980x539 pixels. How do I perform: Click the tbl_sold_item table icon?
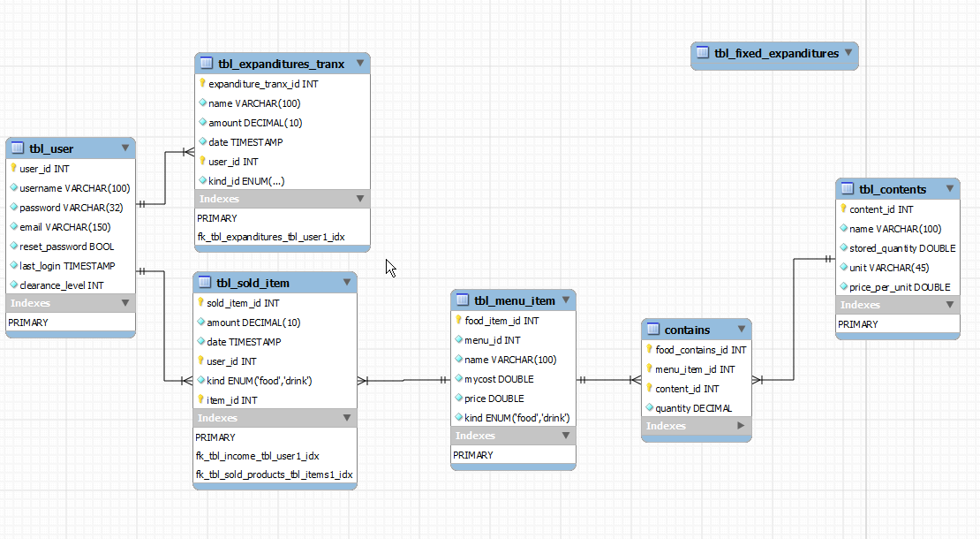(x=204, y=282)
